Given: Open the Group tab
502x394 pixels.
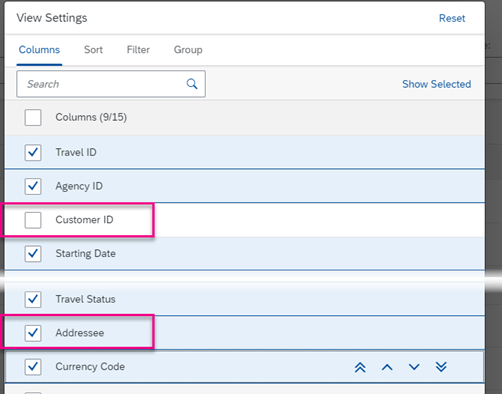Looking at the screenshot, I should [x=188, y=50].
